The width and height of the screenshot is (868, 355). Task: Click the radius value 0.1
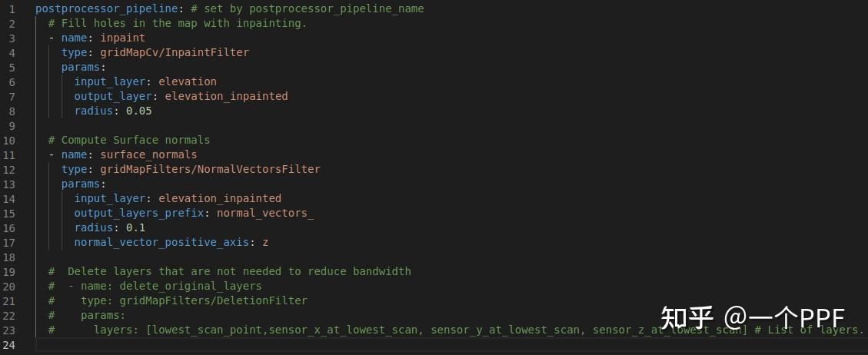tap(135, 227)
